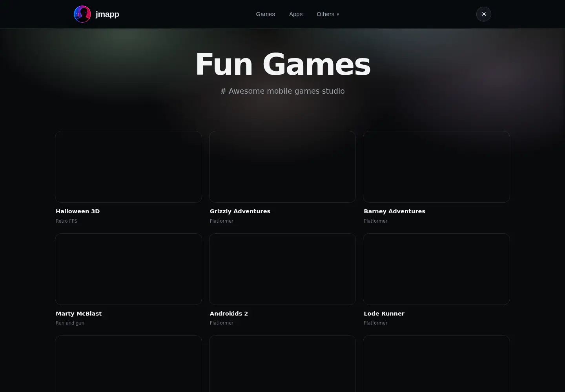Click the Halloween 3D title

(78, 211)
